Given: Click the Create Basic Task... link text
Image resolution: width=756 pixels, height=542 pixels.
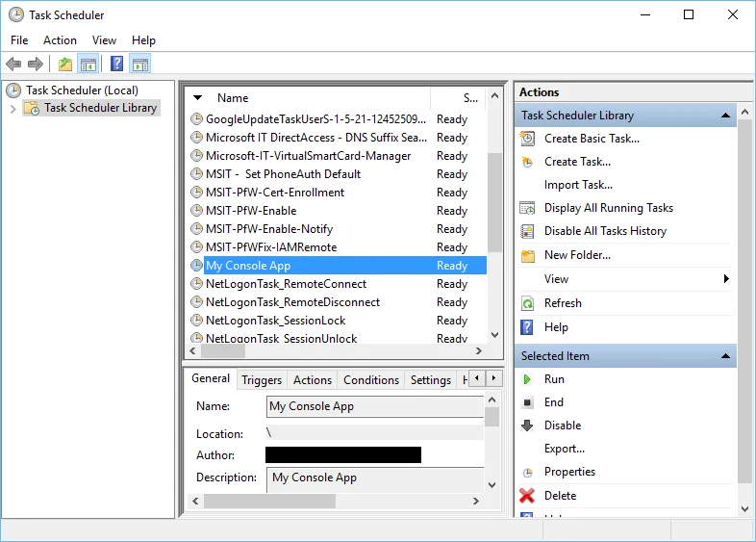Looking at the screenshot, I should click(x=592, y=139).
